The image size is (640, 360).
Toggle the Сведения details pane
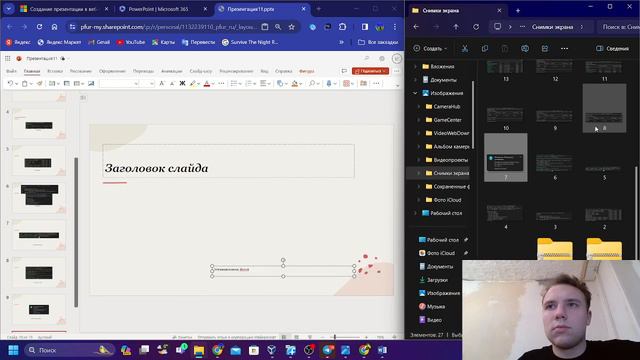612,49
